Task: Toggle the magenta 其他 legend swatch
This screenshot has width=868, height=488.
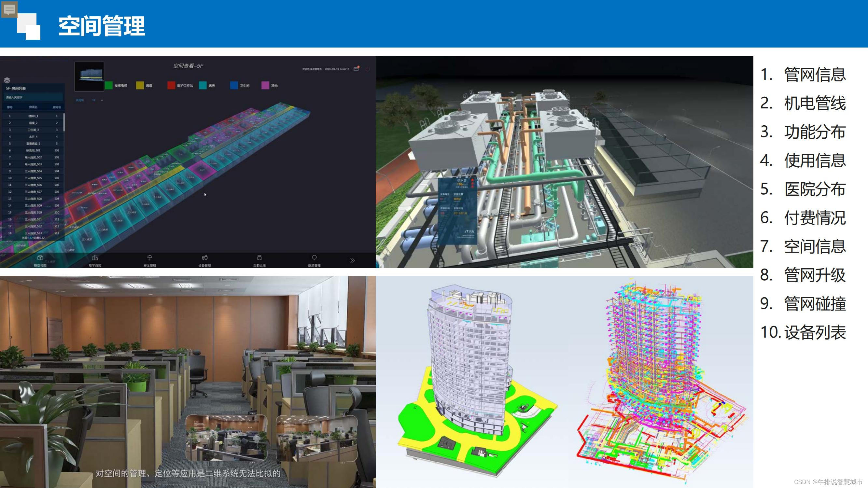Action: (265, 86)
